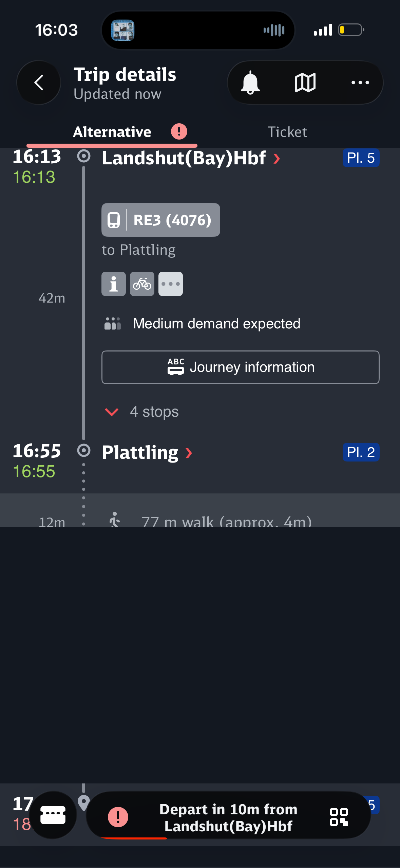The image size is (400, 868).
Task: Expand the 4 stops list
Action: [x=142, y=412]
